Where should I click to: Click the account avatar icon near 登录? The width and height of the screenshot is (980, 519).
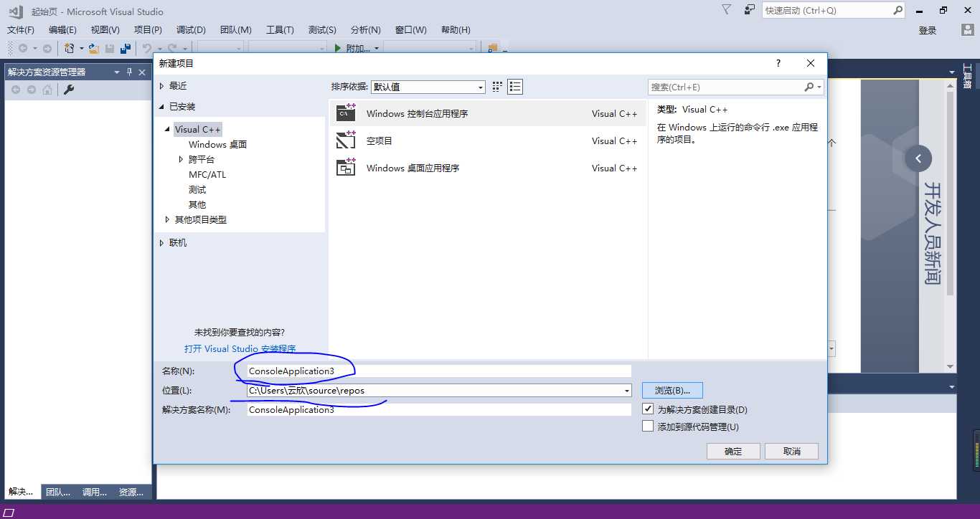tap(968, 29)
